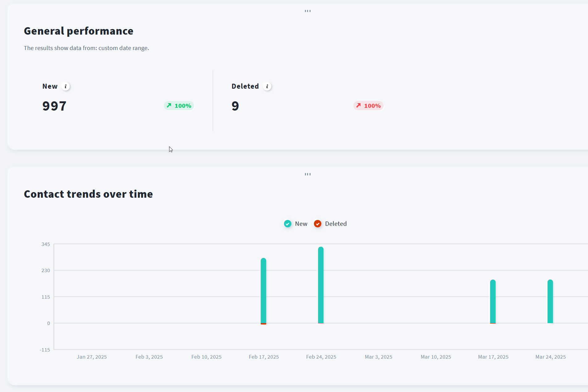
Task: Click the red 100% increase badge
Action: click(x=369, y=106)
